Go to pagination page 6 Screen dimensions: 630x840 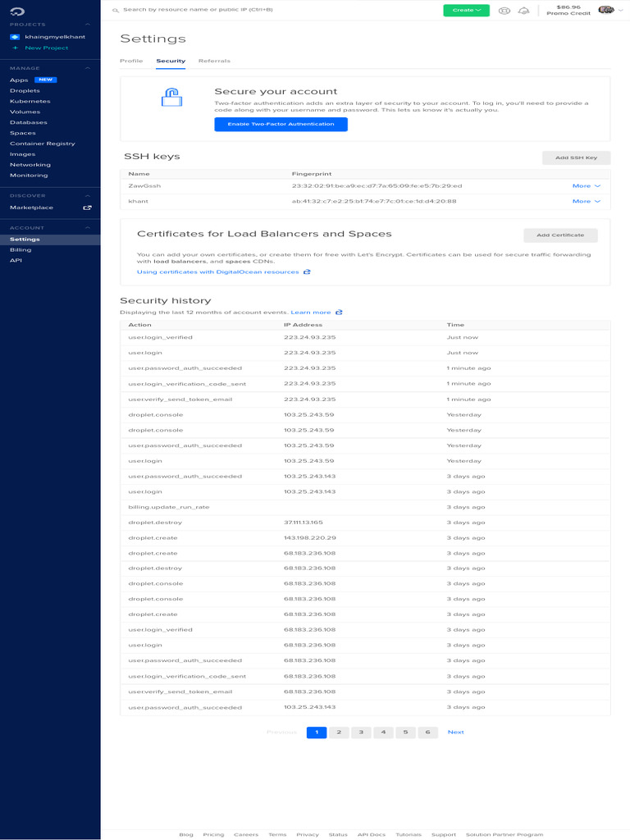[427, 733]
